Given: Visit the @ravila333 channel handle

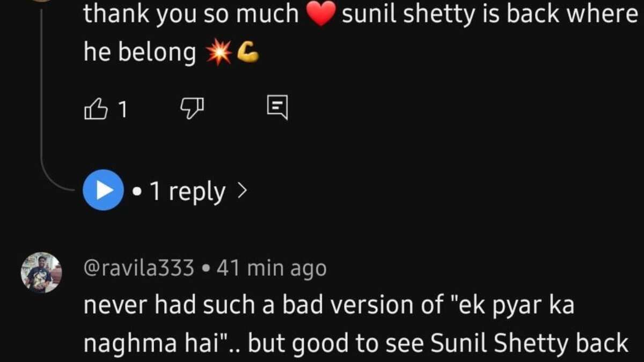Looking at the screenshot, I should tap(138, 268).
